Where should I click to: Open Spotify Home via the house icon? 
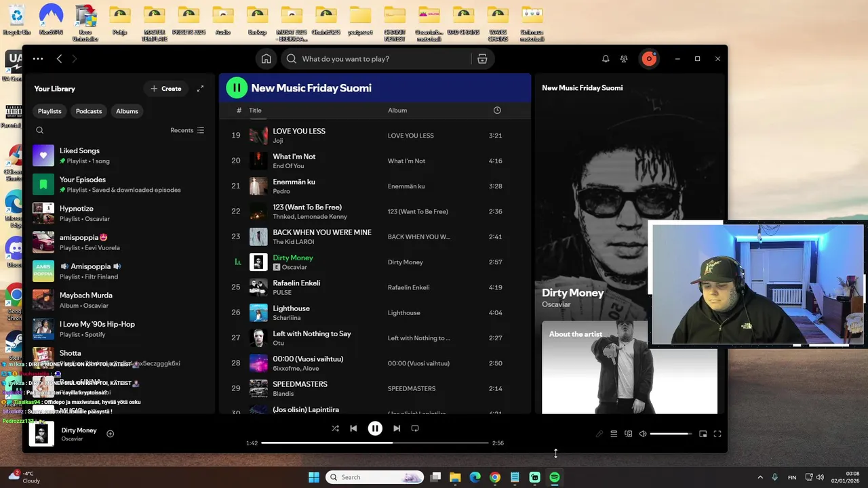tap(267, 59)
